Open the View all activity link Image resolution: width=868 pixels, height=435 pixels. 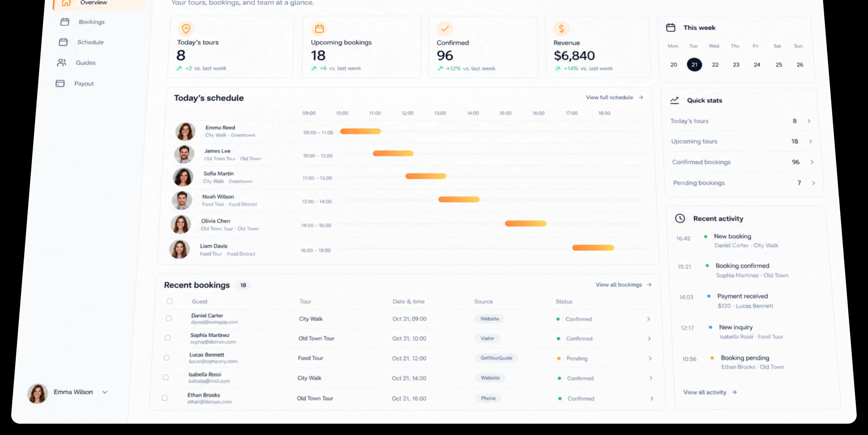point(710,392)
